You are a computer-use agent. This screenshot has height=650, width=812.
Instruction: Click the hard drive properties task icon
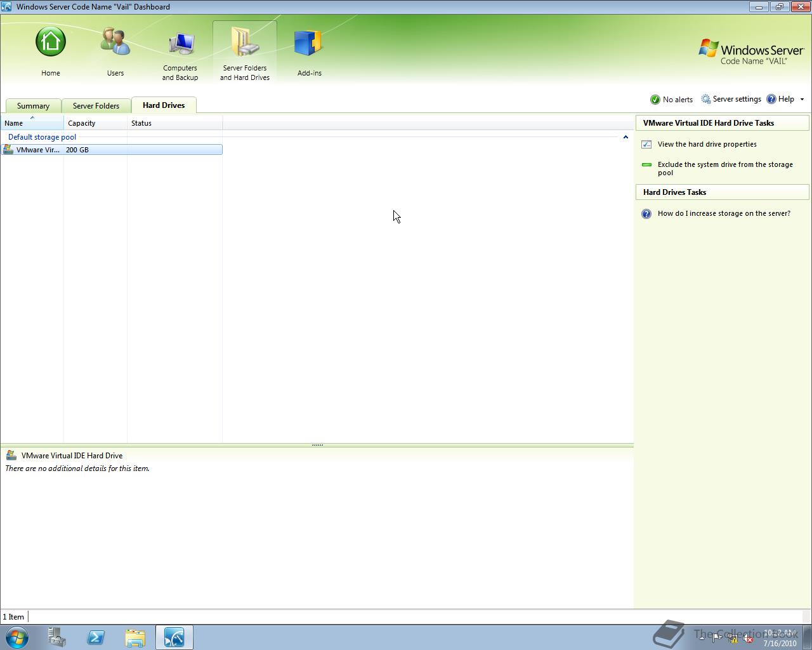click(646, 144)
